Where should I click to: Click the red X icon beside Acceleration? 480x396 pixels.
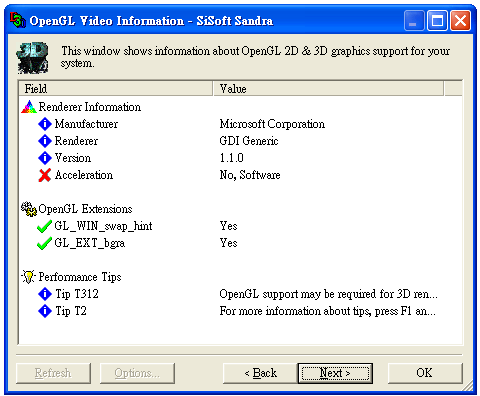pos(45,175)
